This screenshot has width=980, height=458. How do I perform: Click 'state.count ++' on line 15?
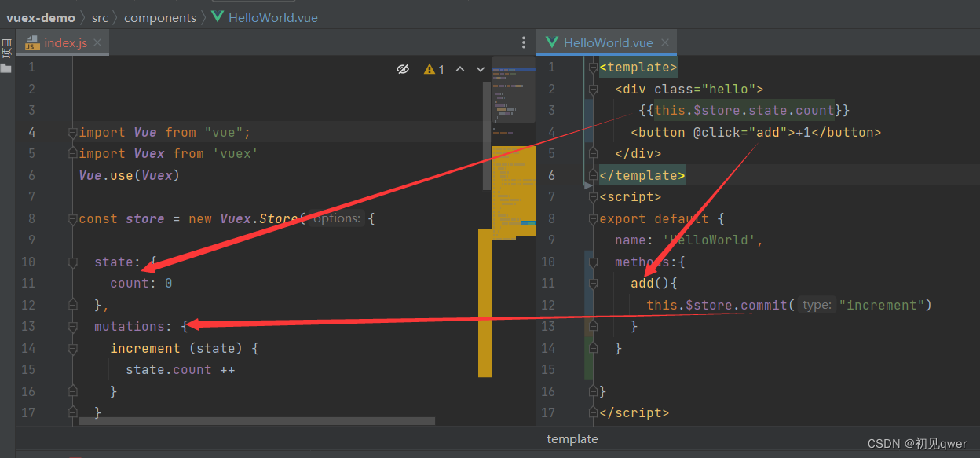(x=181, y=369)
